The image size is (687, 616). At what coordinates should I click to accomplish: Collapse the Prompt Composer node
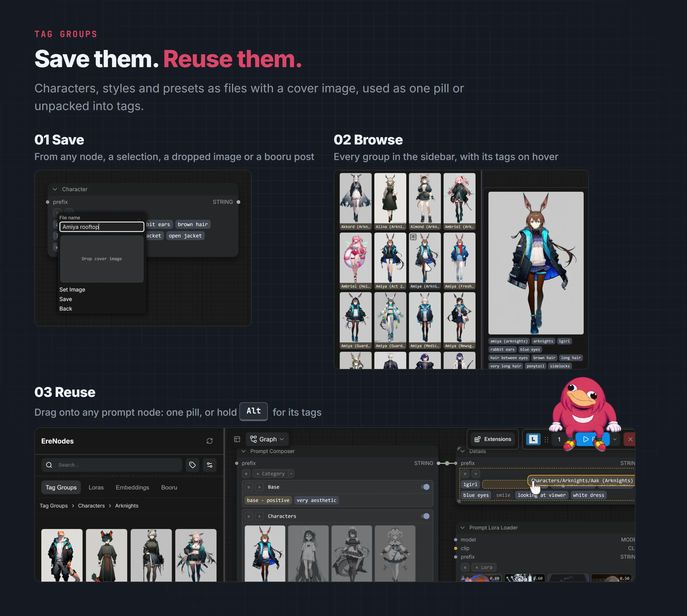click(x=244, y=451)
